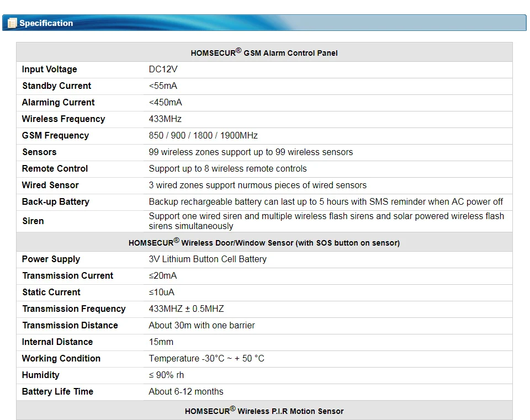Image resolution: width=530 pixels, height=420 pixels.
Task: Click the 'Wireless Frequency' label
Action: click(x=63, y=119)
